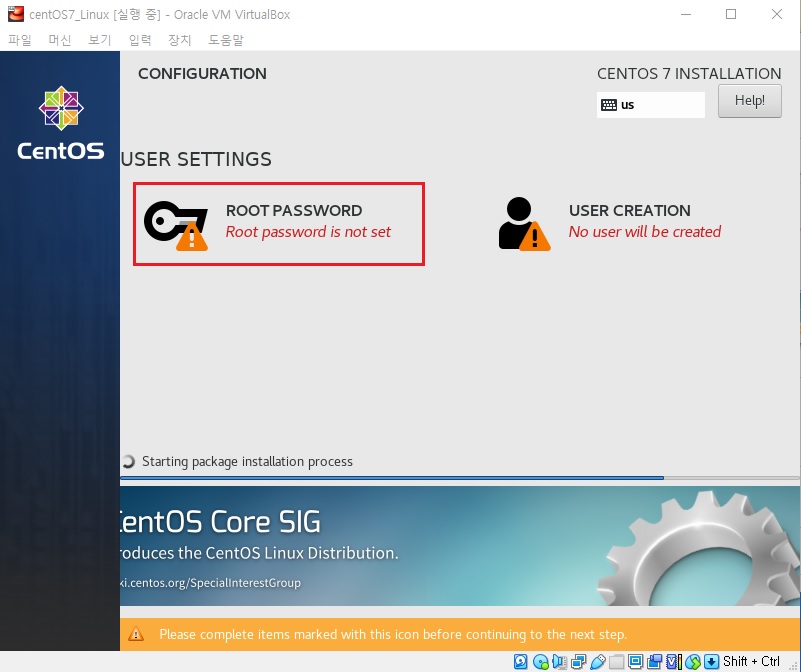This screenshot has height=672, width=801.
Task: Click the 'Starting package installation process' text
Action: click(247, 461)
